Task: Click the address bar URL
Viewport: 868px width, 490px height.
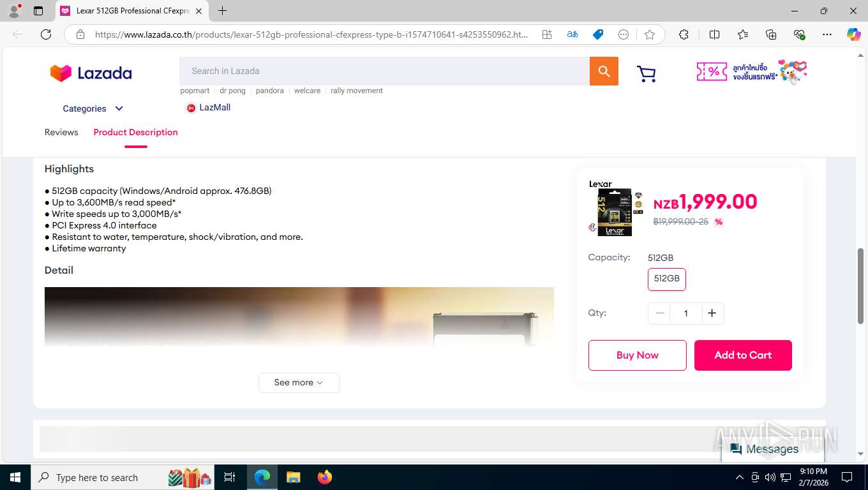Action: click(x=311, y=34)
